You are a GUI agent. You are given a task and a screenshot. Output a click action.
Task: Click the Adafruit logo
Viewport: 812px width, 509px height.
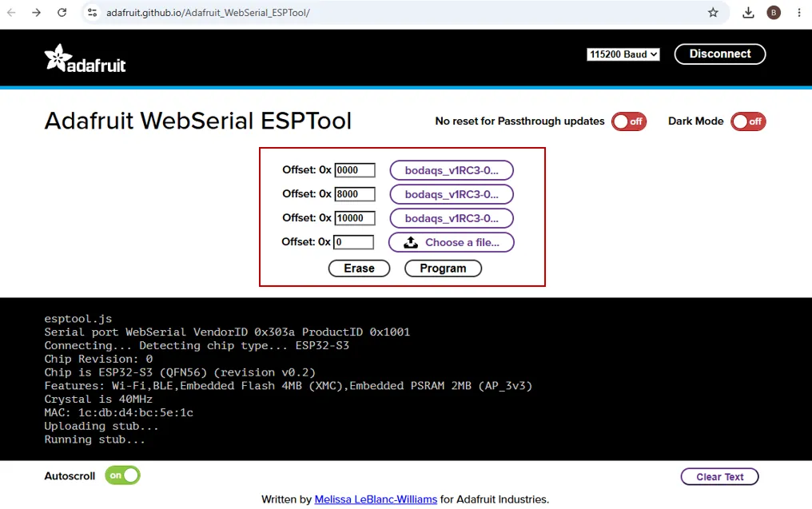point(85,58)
